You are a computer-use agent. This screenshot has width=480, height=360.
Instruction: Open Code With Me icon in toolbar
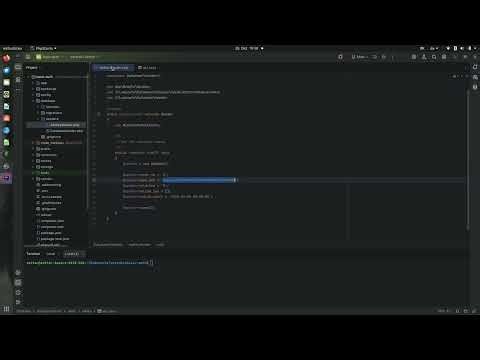[424, 57]
